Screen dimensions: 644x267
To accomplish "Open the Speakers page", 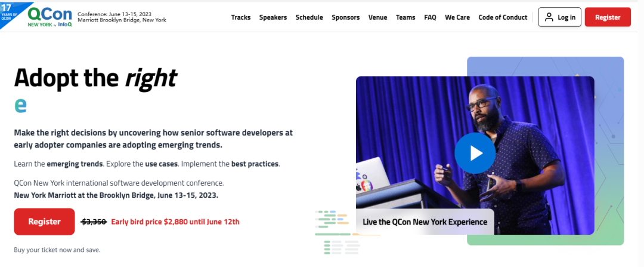I will click(273, 17).
